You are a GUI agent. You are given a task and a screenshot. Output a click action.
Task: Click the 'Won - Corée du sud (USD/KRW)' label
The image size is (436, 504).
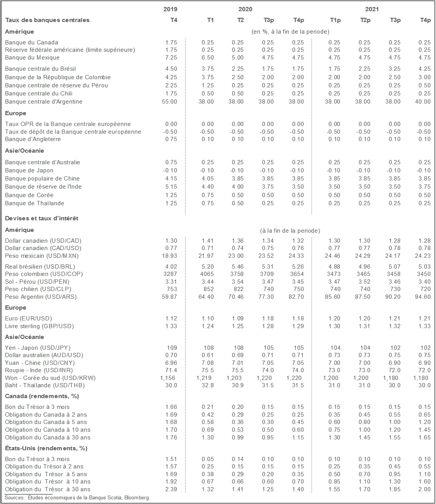point(50,378)
